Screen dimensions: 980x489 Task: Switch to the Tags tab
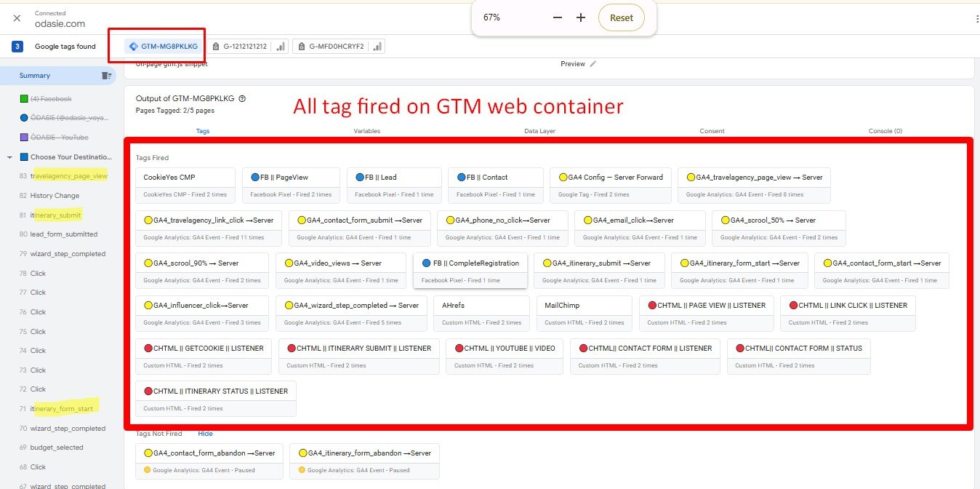tap(203, 131)
